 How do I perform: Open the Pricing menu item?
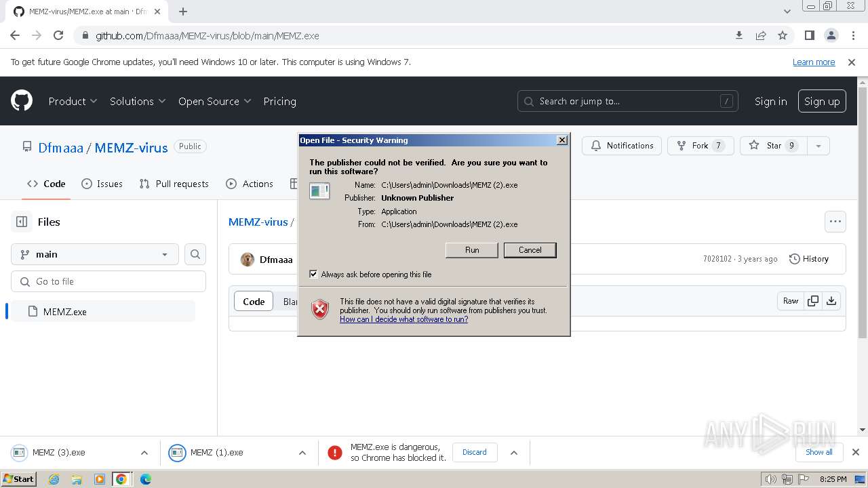[279, 101]
